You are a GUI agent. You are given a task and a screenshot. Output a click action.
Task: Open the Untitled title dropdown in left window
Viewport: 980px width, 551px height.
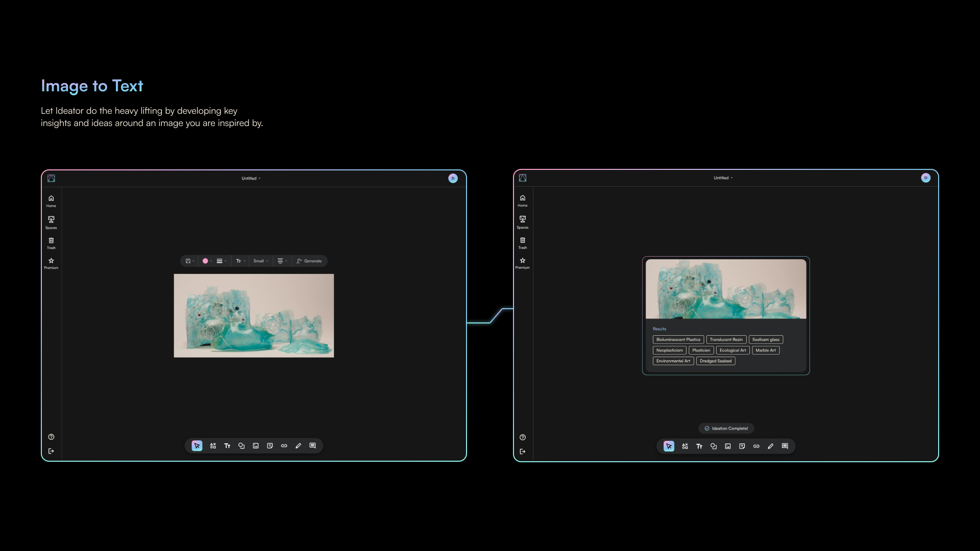(x=251, y=179)
